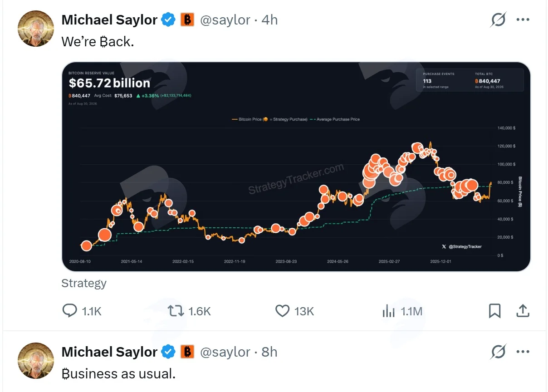The image size is (548, 392).
Task: Share the We're Back tweet
Action: click(x=523, y=311)
